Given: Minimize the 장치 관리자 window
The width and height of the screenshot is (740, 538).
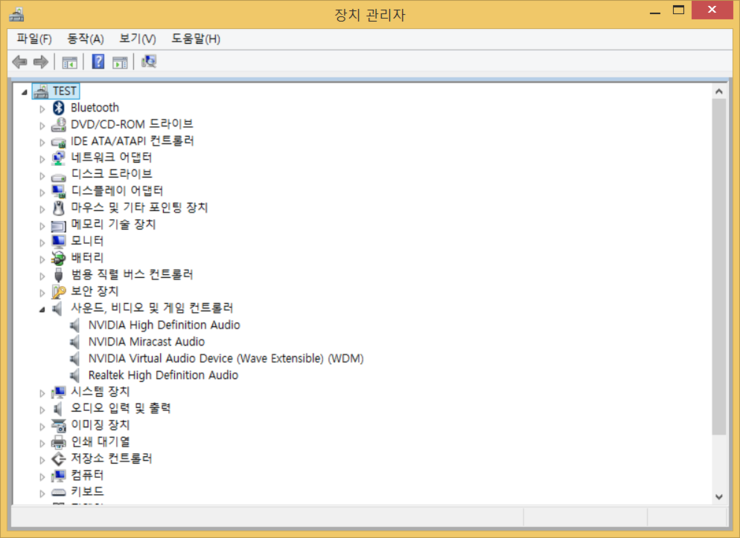Looking at the screenshot, I should click(655, 12).
